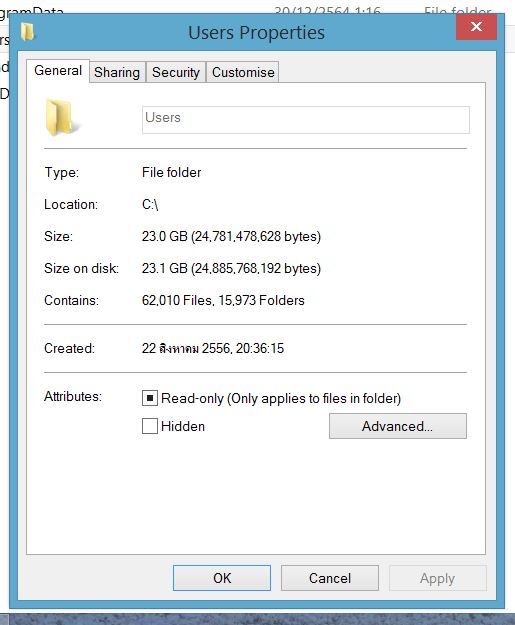
Task: Enable the Hidden attribute checkbox
Action: click(150, 426)
